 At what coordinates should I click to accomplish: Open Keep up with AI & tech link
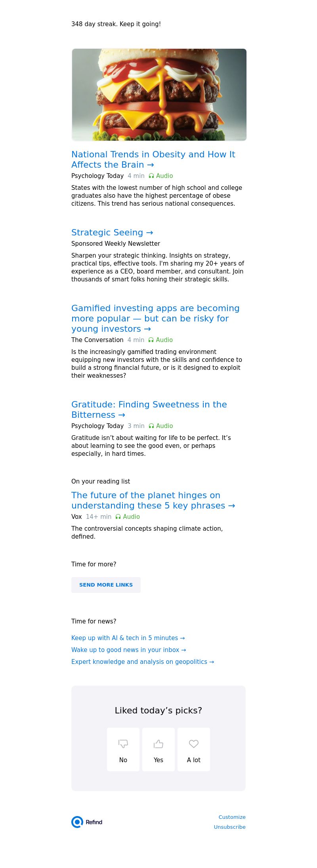tap(128, 638)
